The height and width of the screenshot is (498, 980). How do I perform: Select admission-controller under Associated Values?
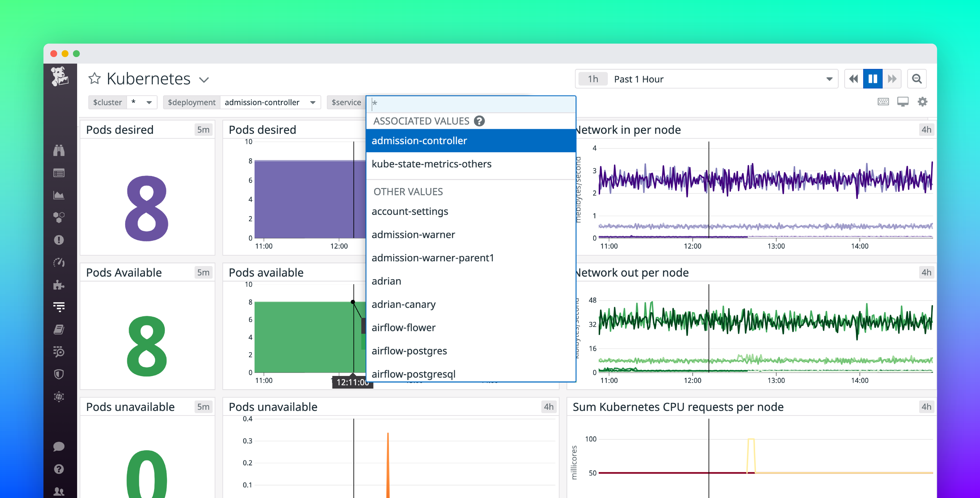coord(420,140)
